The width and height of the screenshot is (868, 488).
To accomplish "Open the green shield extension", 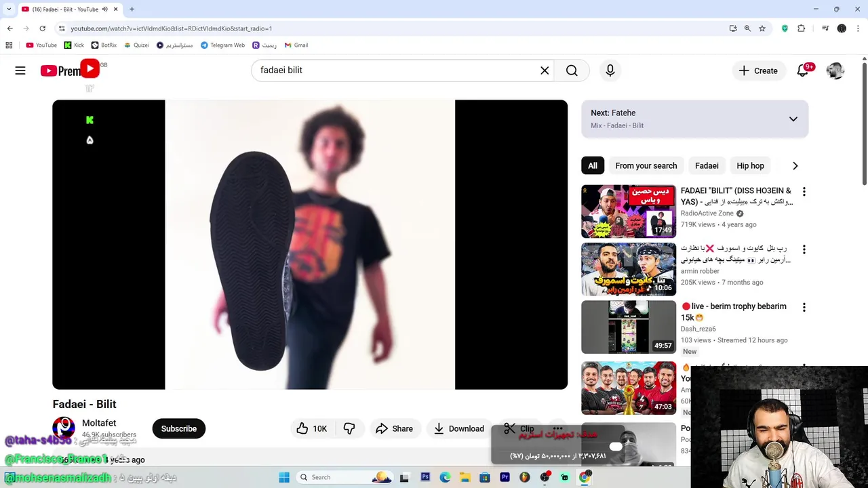I will pos(785,28).
